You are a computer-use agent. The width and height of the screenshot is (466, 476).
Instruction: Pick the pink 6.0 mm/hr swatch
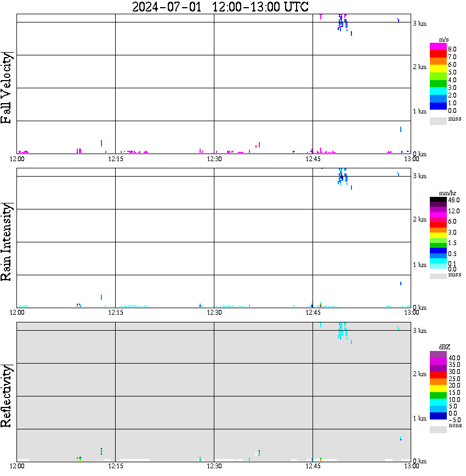pyautogui.click(x=438, y=220)
